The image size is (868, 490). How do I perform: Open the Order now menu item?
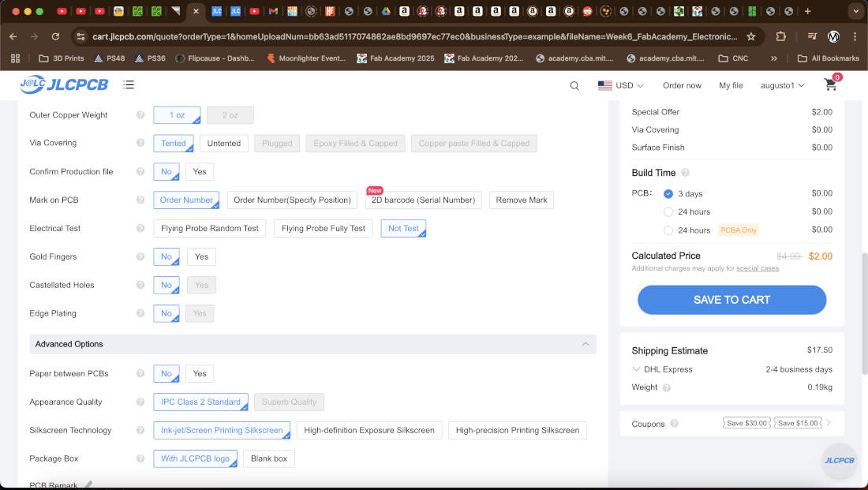(682, 85)
